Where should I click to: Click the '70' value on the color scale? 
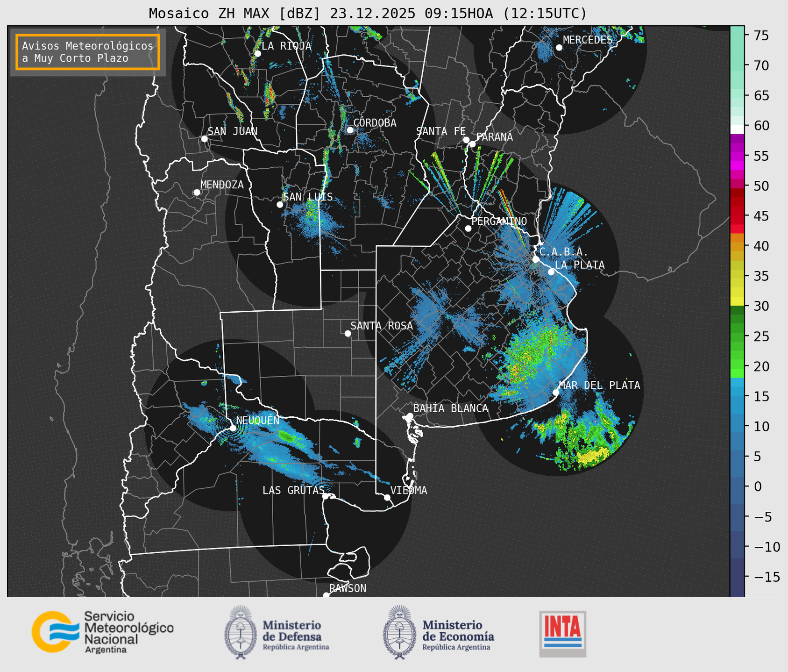tap(760, 65)
